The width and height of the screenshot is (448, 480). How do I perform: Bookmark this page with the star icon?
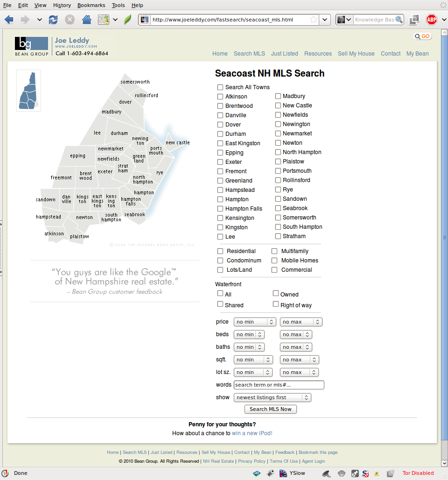(x=313, y=20)
